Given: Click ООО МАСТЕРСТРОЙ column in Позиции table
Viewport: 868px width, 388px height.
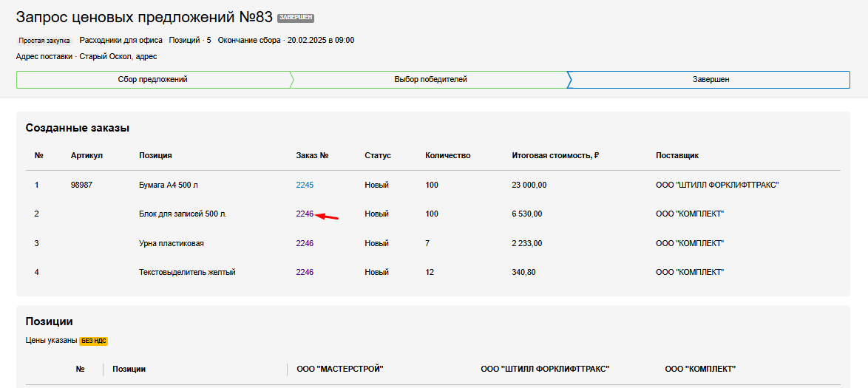Looking at the screenshot, I should (339, 369).
